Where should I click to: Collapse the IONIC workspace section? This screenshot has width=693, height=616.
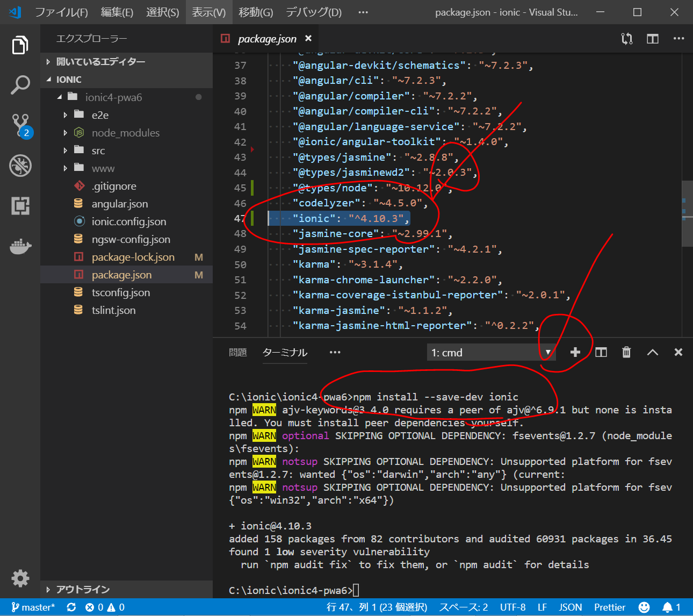(127, 80)
